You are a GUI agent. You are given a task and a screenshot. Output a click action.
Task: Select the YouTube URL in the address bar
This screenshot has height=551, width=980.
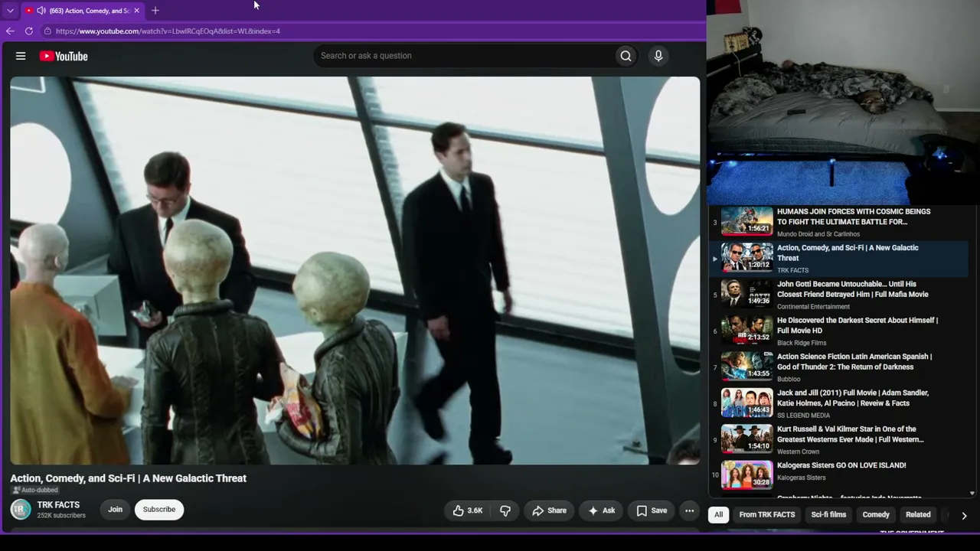[168, 31]
